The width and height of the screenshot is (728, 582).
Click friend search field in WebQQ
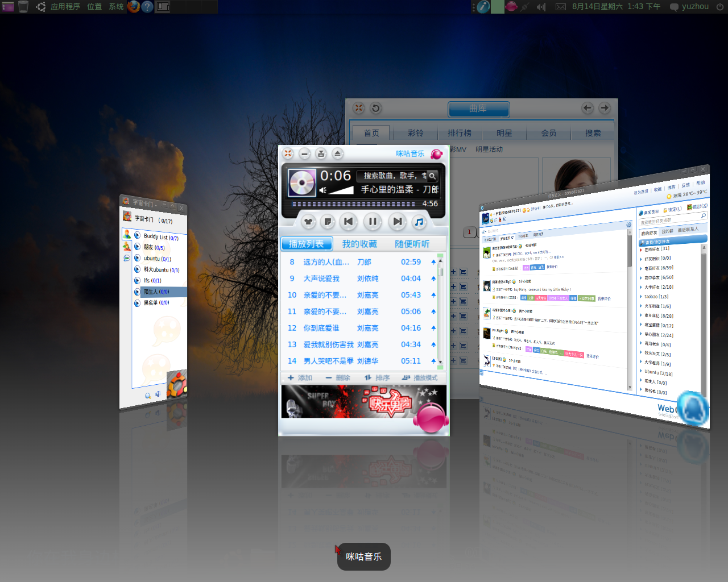(672, 219)
